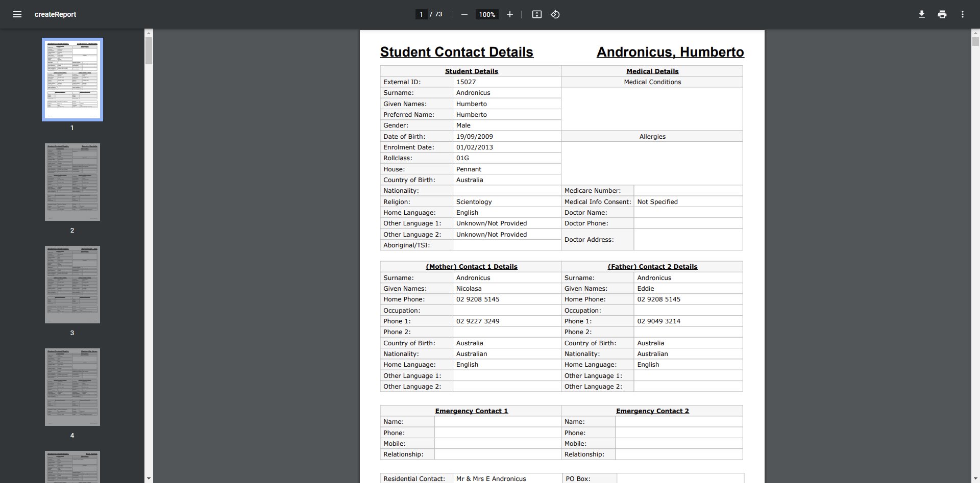Click the partially visible page 5 thumbnail
980x483 pixels.
pyautogui.click(x=72, y=466)
